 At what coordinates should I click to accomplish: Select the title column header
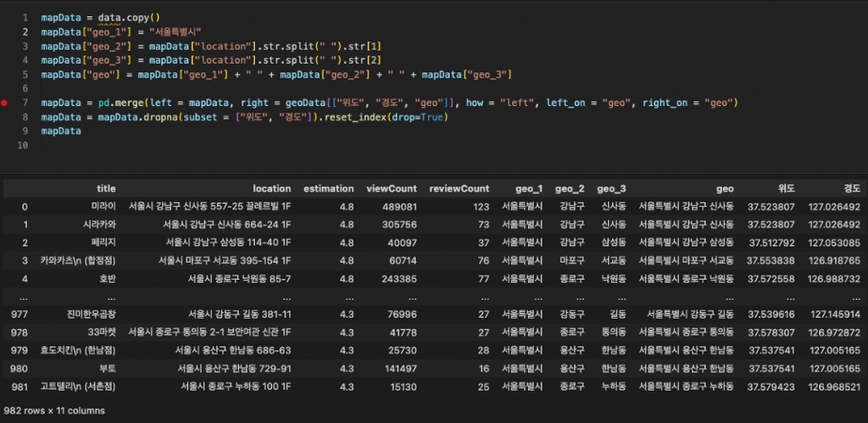coord(106,189)
